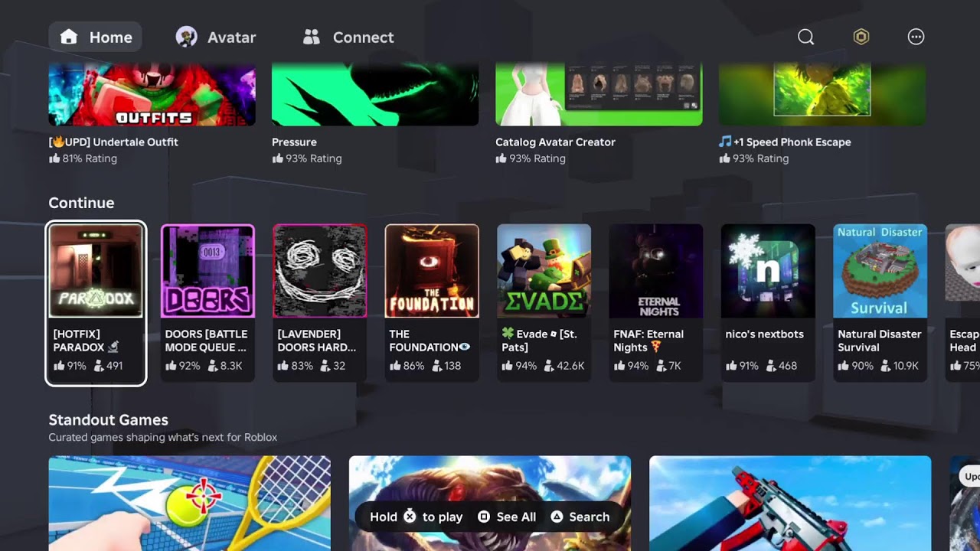Select the DOORS battle mode thumbnail
This screenshot has width=980, height=551.
coord(207,271)
